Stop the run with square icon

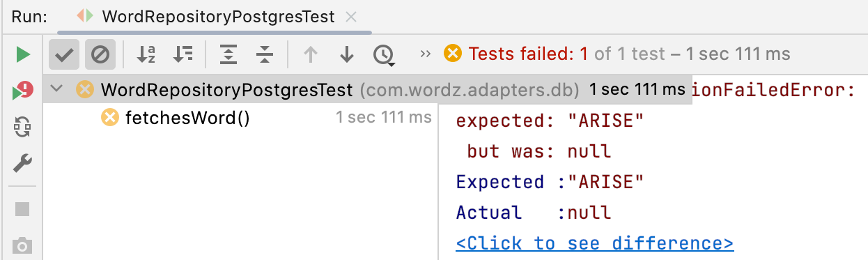(23, 209)
